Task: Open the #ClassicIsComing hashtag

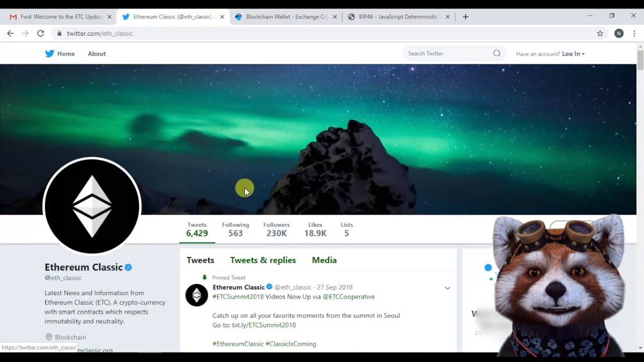Action: (x=291, y=344)
